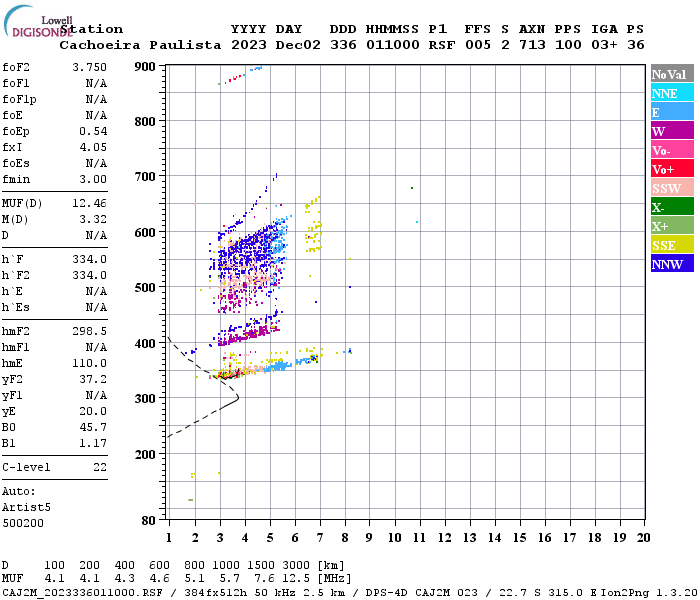Click the FFS value 005
700x600 pixels.
coord(478,45)
